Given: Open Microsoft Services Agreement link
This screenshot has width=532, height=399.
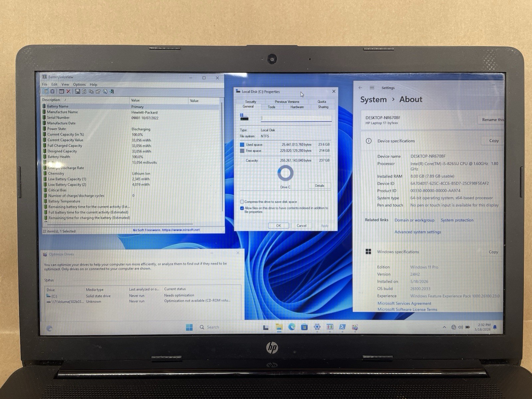Looking at the screenshot, I should tap(404, 303).
